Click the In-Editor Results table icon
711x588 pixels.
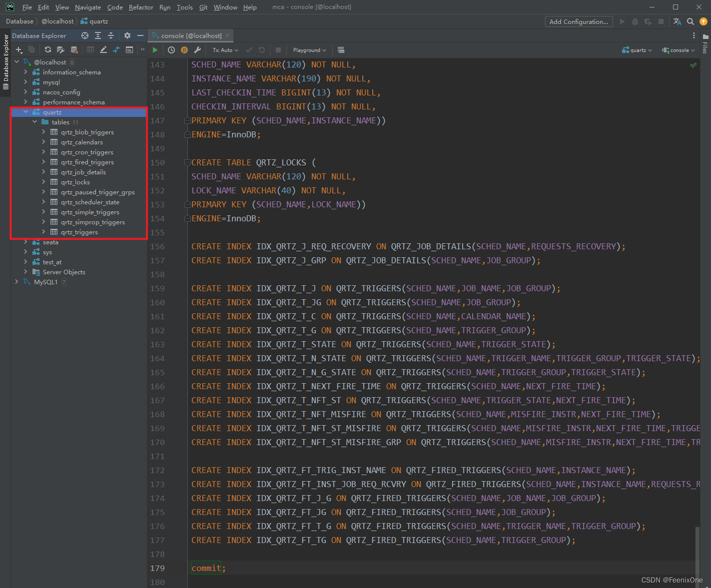(341, 50)
